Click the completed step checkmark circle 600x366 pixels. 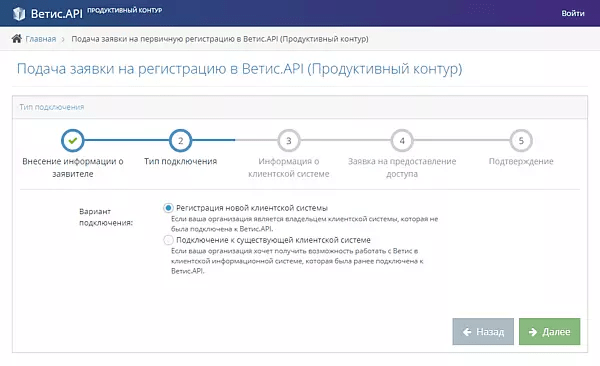[73, 141]
